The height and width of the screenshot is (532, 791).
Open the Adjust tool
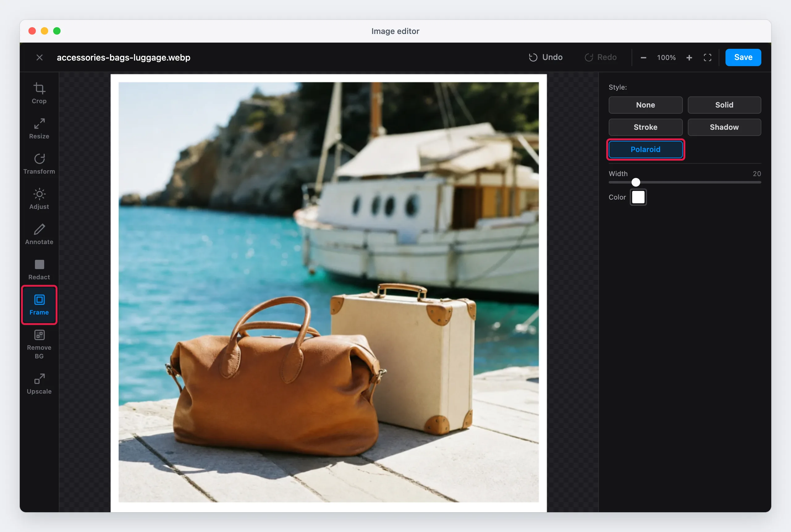(39, 199)
